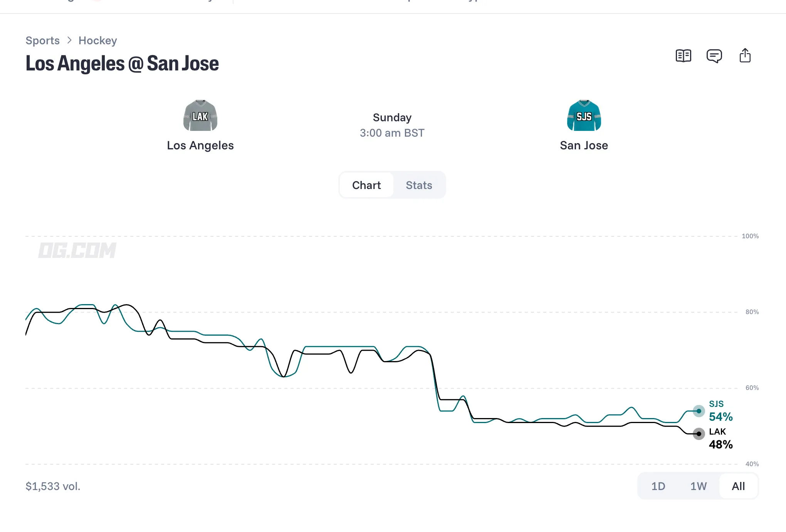Click the SJS 54% label
Image resolution: width=786 pixels, height=532 pixels.
pos(720,411)
